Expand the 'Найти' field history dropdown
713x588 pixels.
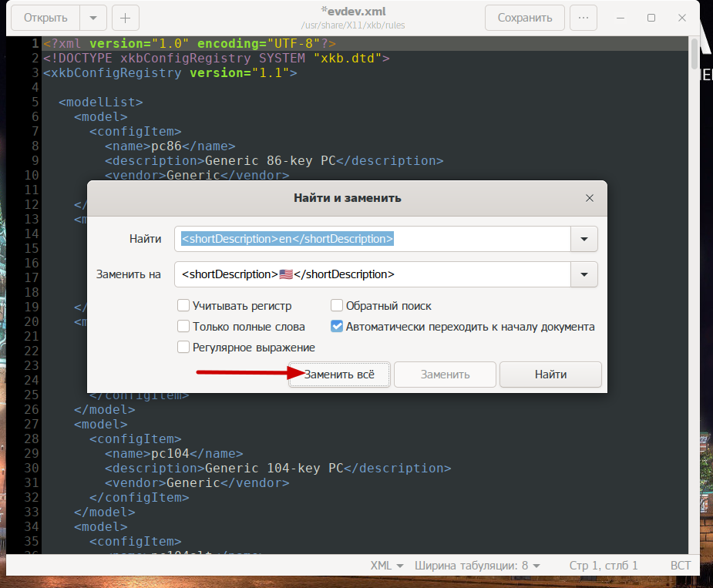tap(584, 239)
